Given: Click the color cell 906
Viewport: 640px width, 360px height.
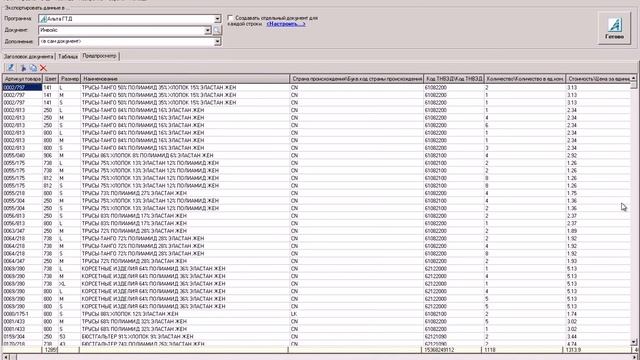Looking at the screenshot, I should [51, 155].
